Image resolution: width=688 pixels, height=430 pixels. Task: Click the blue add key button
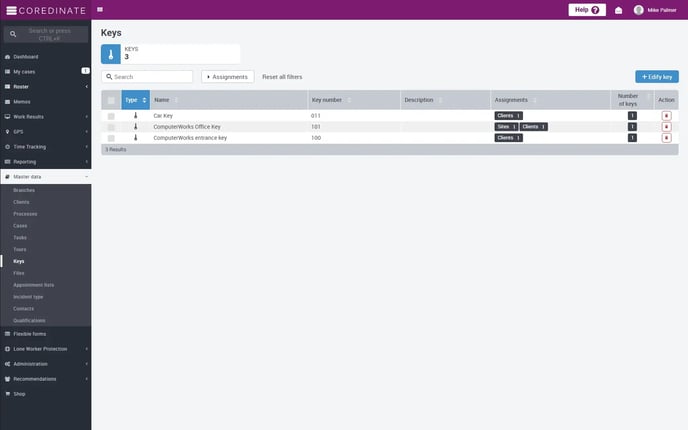(656, 77)
